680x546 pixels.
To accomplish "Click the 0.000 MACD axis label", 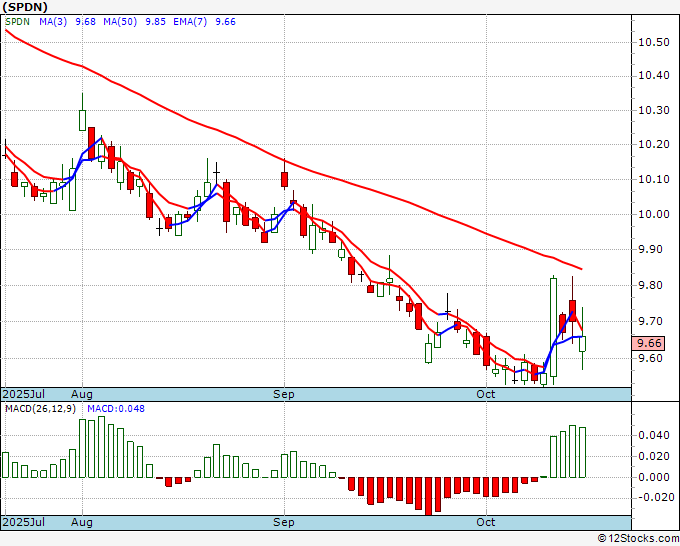I will point(654,477).
